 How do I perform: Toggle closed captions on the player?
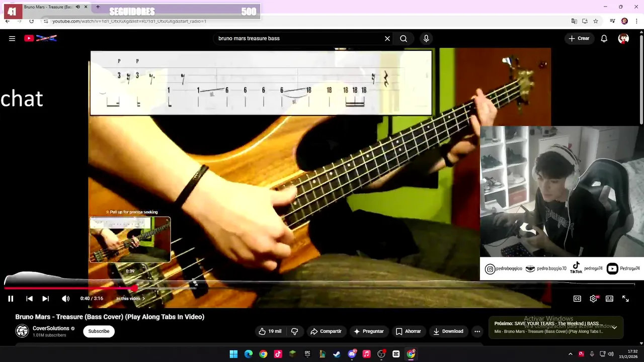[x=577, y=299]
